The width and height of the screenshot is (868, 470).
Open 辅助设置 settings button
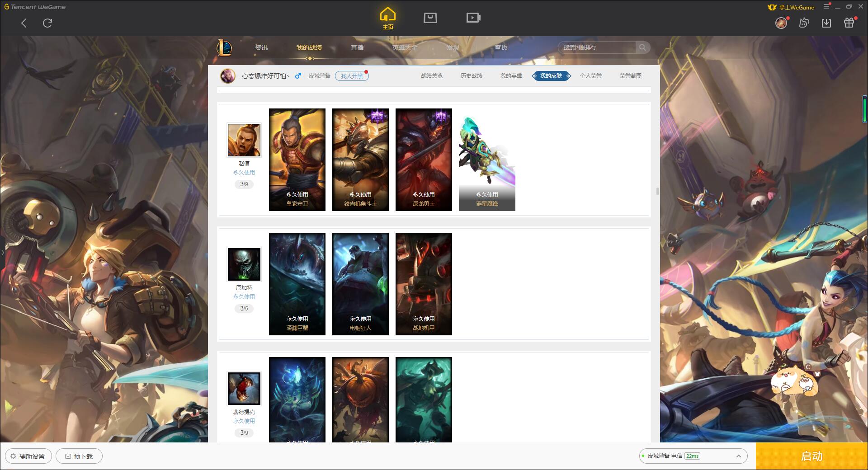tap(28, 456)
